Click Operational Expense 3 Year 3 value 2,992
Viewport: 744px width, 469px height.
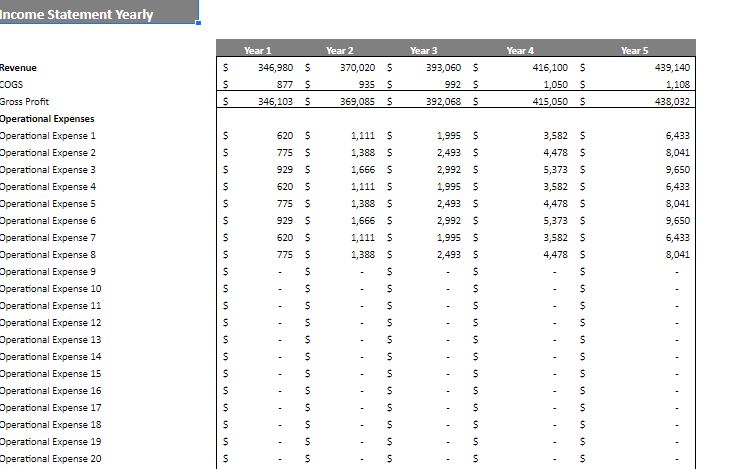(449, 170)
